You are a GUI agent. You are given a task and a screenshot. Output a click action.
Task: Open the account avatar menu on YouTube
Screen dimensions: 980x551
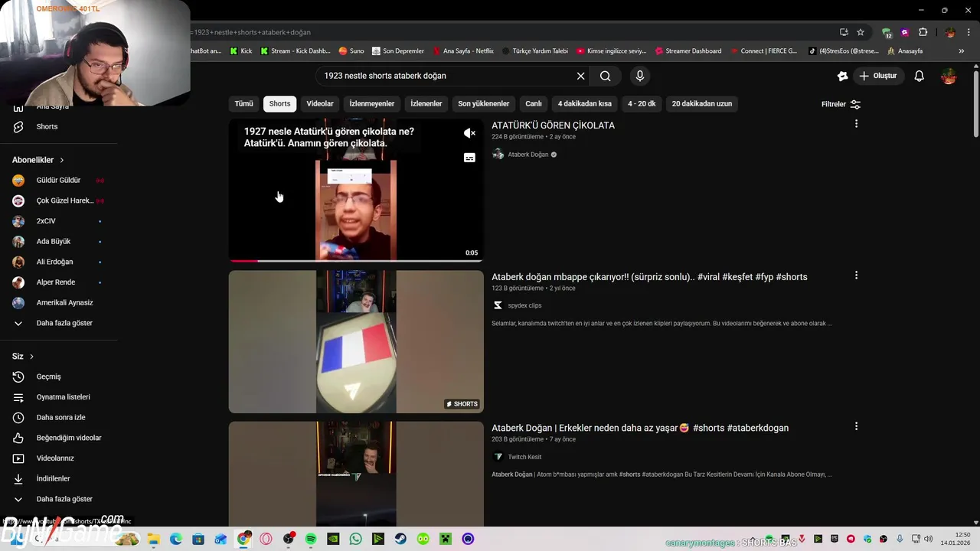click(949, 76)
